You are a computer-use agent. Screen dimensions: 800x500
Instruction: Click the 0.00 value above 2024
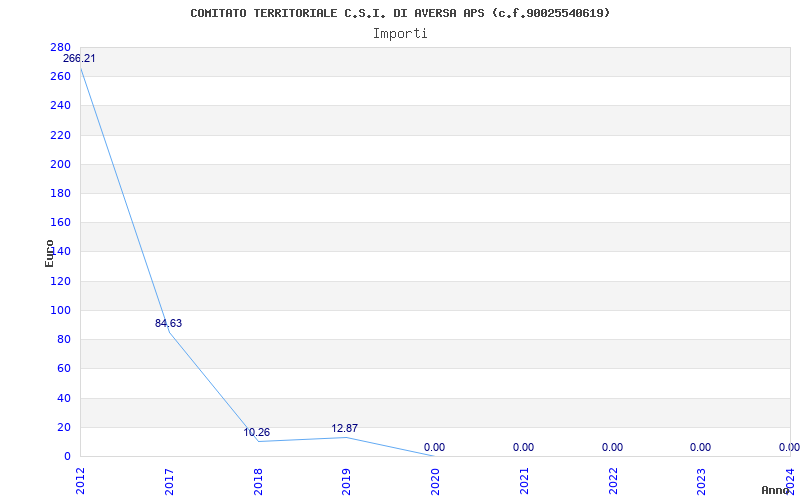tap(789, 447)
